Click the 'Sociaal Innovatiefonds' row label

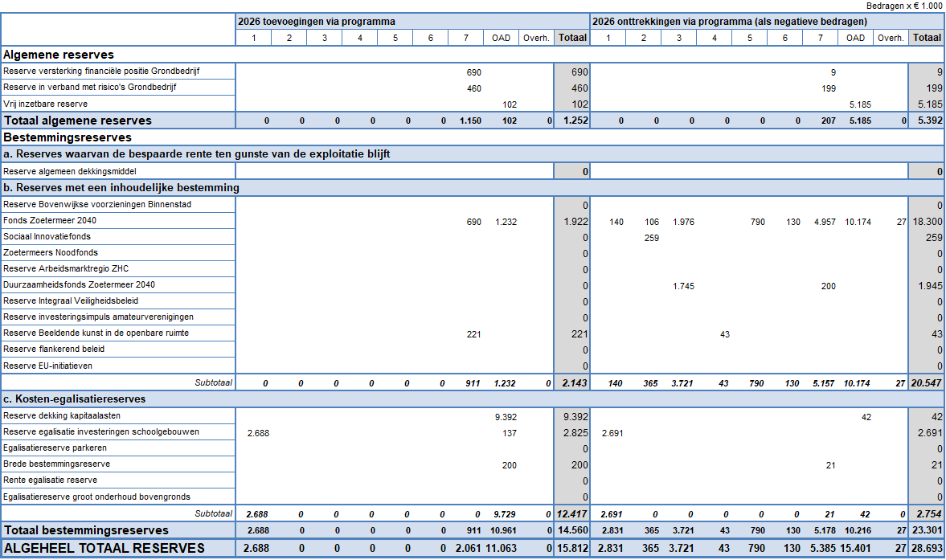[x=47, y=236]
